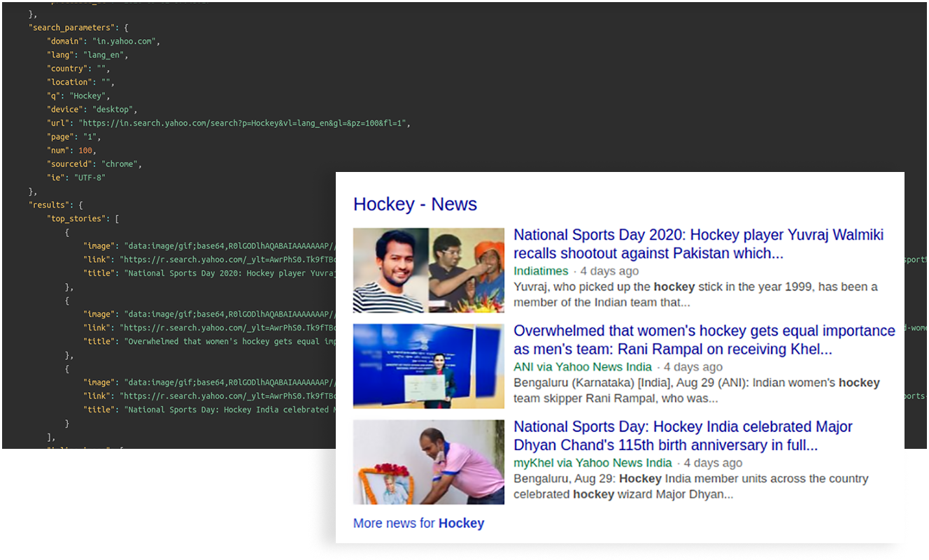The image size is (929, 560).
Task: Click the "domain": "in.yahoo.com" line
Action: click(104, 41)
